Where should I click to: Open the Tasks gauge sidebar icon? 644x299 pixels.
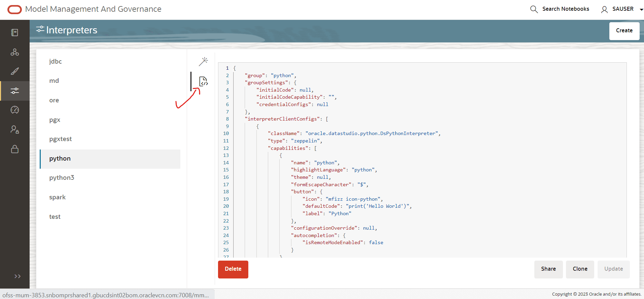coord(14,110)
